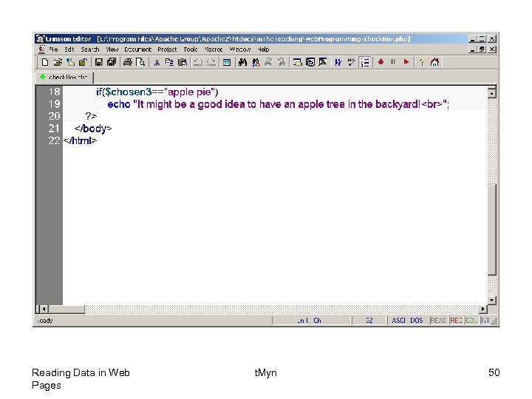Click the document icon left of File menu
The width and height of the screenshot is (532, 399).
click(x=41, y=50)
